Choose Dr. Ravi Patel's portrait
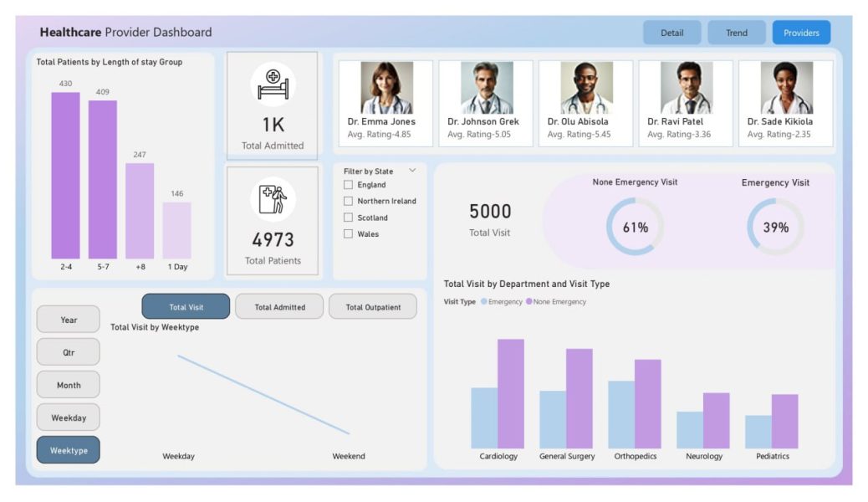The image size is (868, 502). [x=686, y=88]
